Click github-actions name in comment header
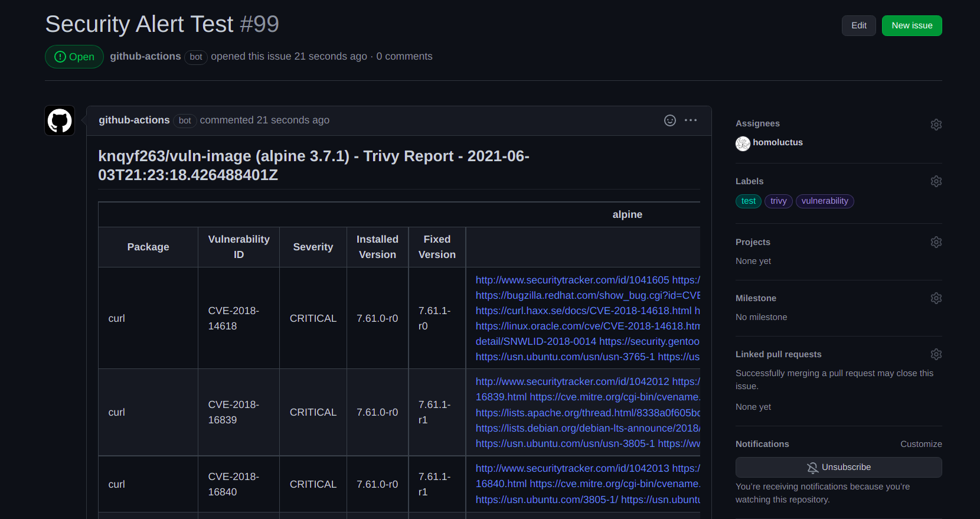 (x=134, y=120)
